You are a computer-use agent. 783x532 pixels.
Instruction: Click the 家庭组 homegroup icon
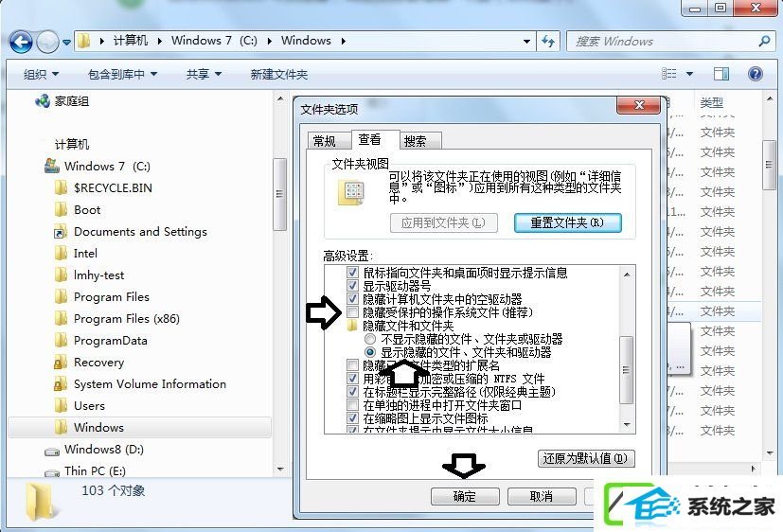(43, 101)
